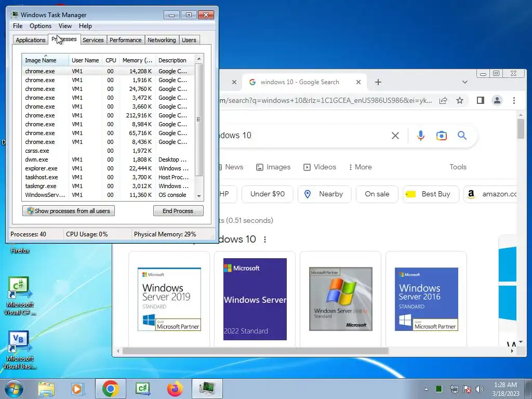The height and width of the screenshot is (399, 532).
Task: Open Task Manager Help menu
Action: tap(85, 26)
